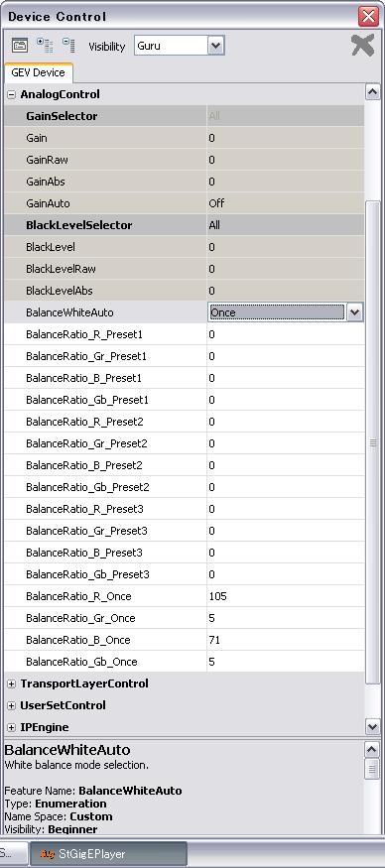Expand the TransportLayerControl category
Viewport: 385px width, 868px height.
[x=11, y=684]
